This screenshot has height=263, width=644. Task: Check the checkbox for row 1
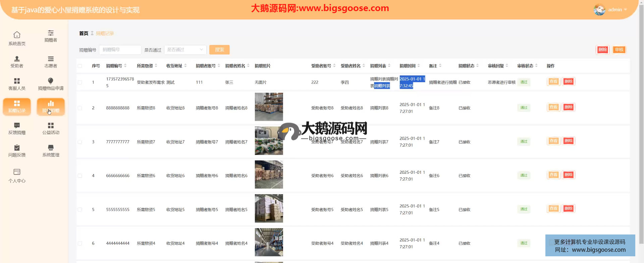[80, 83]
